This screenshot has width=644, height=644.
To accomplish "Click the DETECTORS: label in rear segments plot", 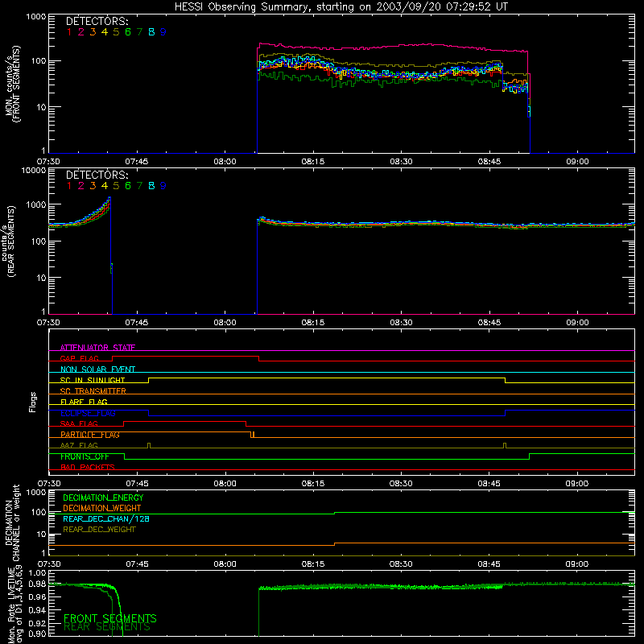I will click(x=97, y=175).
